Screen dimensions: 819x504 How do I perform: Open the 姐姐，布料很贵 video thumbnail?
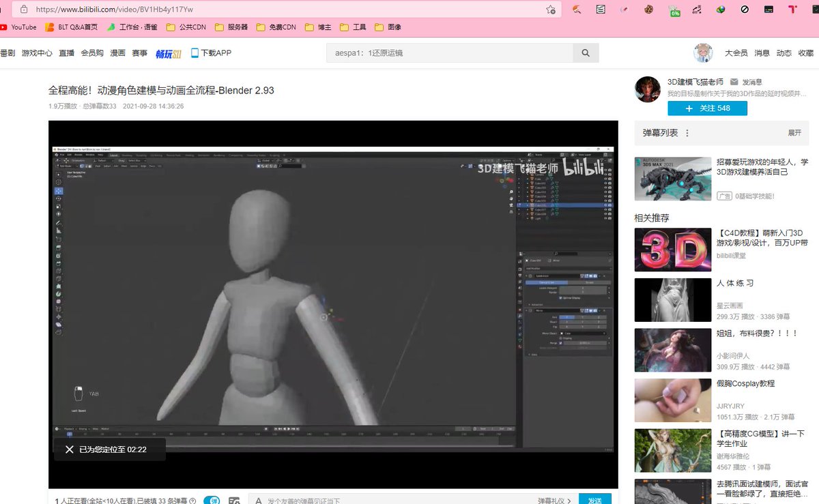673,350
